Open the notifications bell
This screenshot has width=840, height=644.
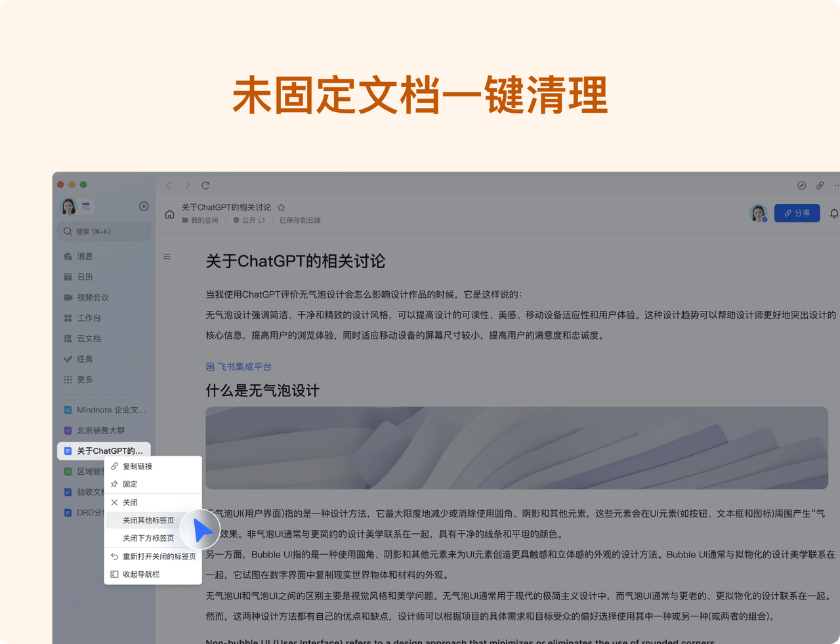834,213
